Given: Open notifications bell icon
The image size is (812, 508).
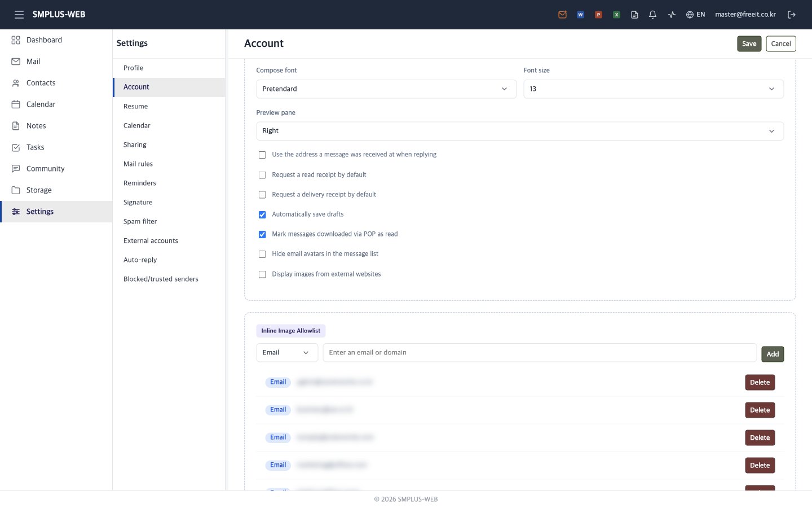Looking at the screenshot, I should coord(652,15).
